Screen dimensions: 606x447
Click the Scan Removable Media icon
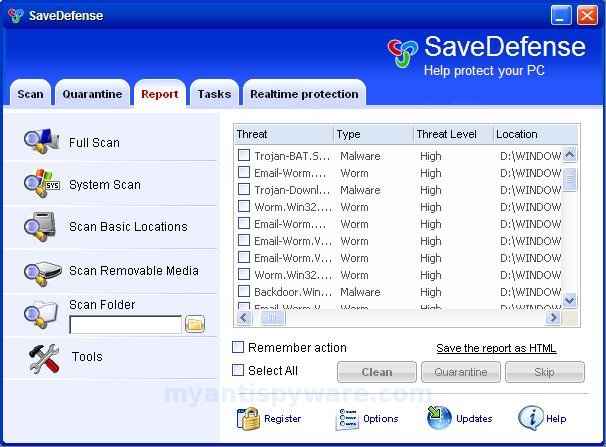42,273
